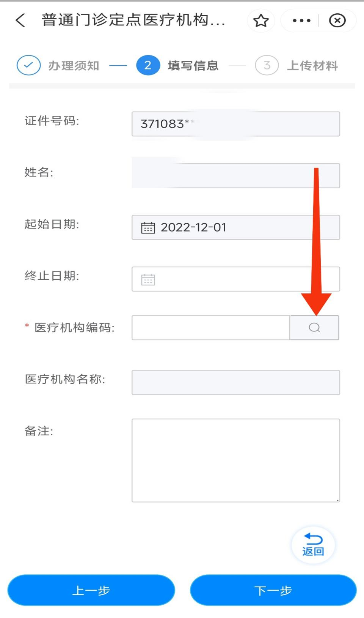Open end date calendar icon
Screen dimensions: 364x618
pyautogui.click(x=148, y=280)
